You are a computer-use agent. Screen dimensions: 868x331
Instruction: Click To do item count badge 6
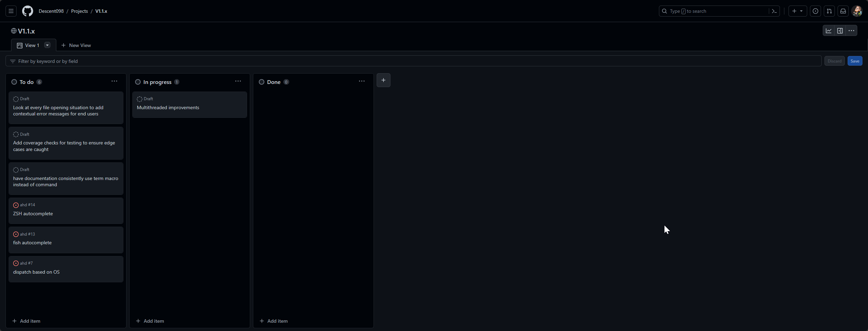[x=39, y=82]
